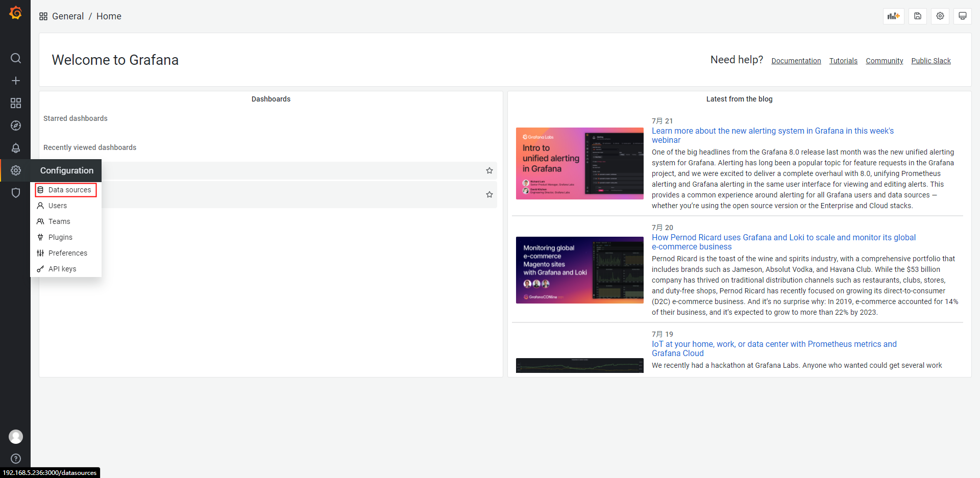Viewport: 980px width, 478px height.
Task: Open the Tutorials link
Action: (x=843, y=61)
